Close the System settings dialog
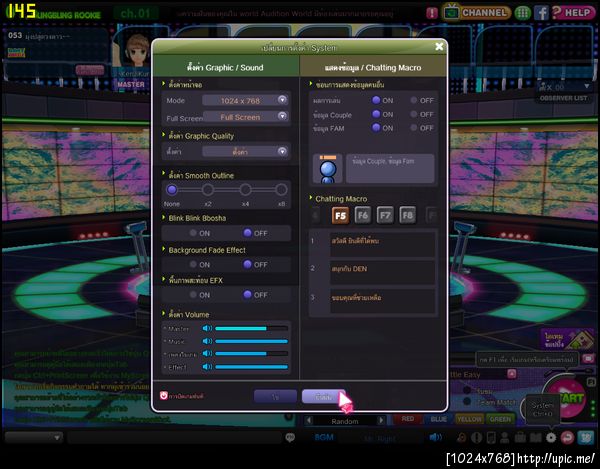The image size is (600, 469). (439, 47)
